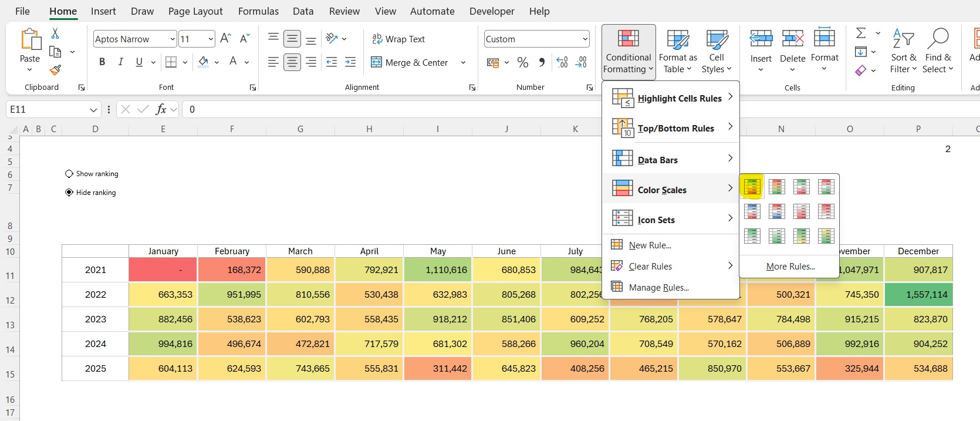This screenshot has width=980, height=421.
Task: Open Name Box dropdown arrow
Action: [93, 110]
